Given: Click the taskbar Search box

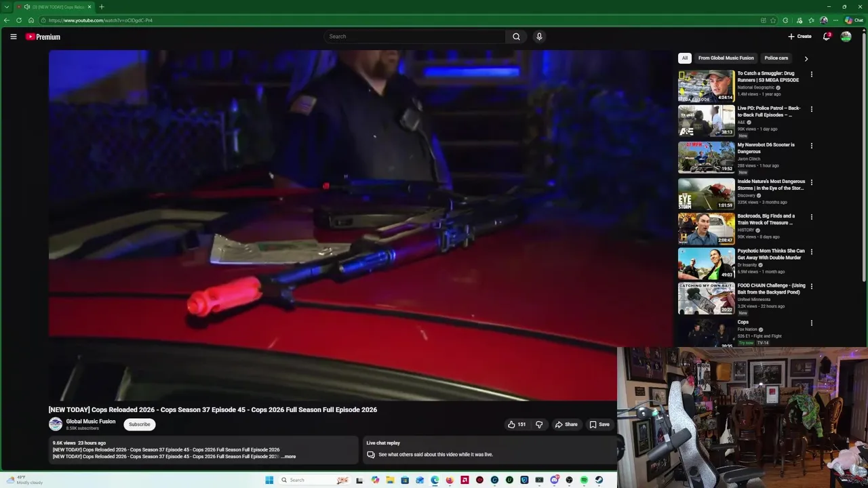Looking at the screenshot, I should tap(315, 480).
